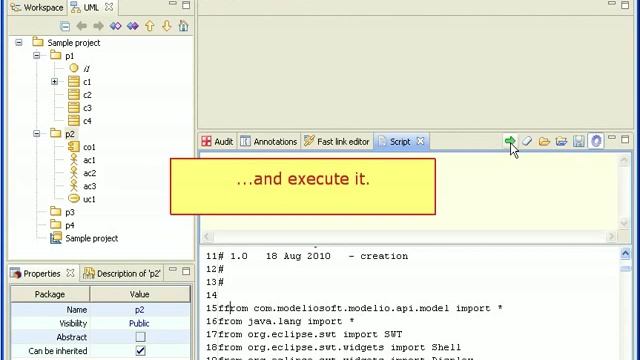
Task: Close the Properties tab
Action: [x=70, y=273]
